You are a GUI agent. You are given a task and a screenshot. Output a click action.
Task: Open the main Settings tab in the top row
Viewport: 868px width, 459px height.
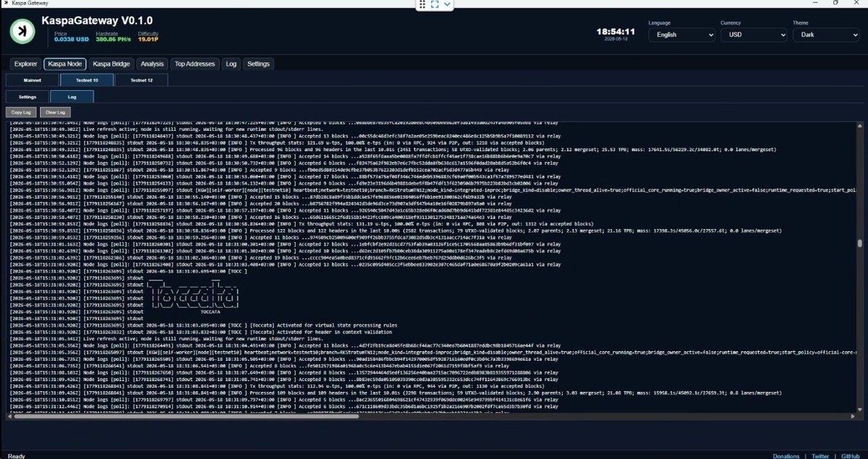pos(258,64)
